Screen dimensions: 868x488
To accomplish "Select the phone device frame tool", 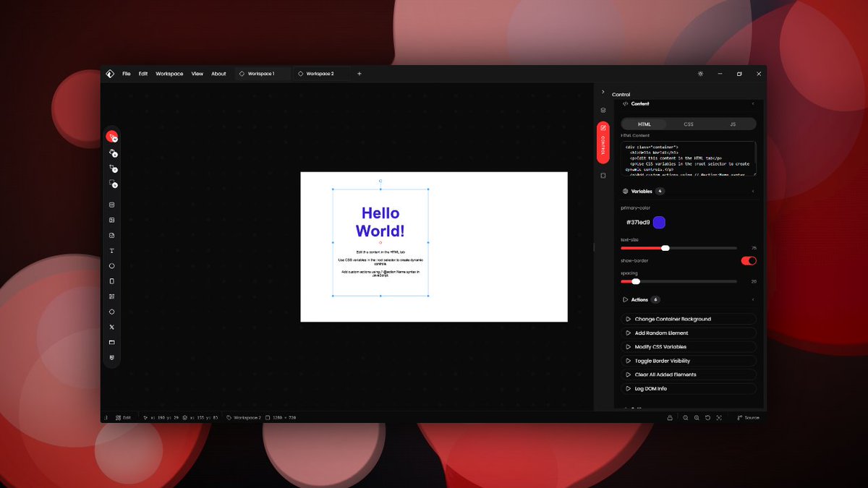I will point(111,281).
